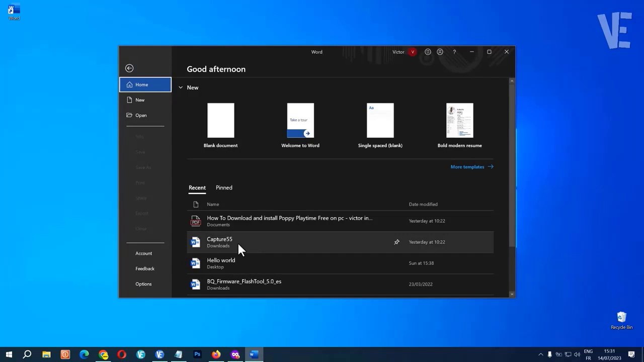This screenshot has width=644, height=362.
Task: Open Feedback from the sidebar
Action: tap(145, 268)
